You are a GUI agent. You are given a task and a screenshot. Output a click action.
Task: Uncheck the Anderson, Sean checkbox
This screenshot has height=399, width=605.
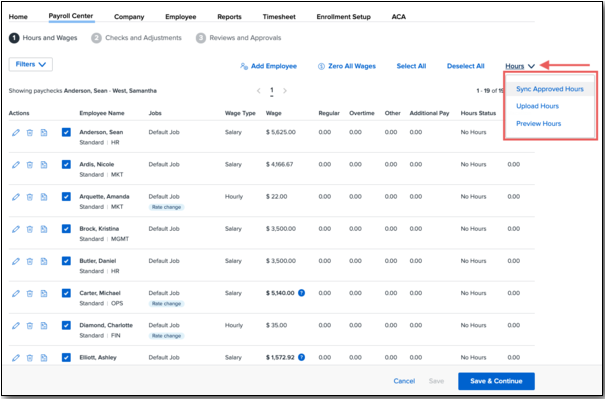[x=66, y=132]
